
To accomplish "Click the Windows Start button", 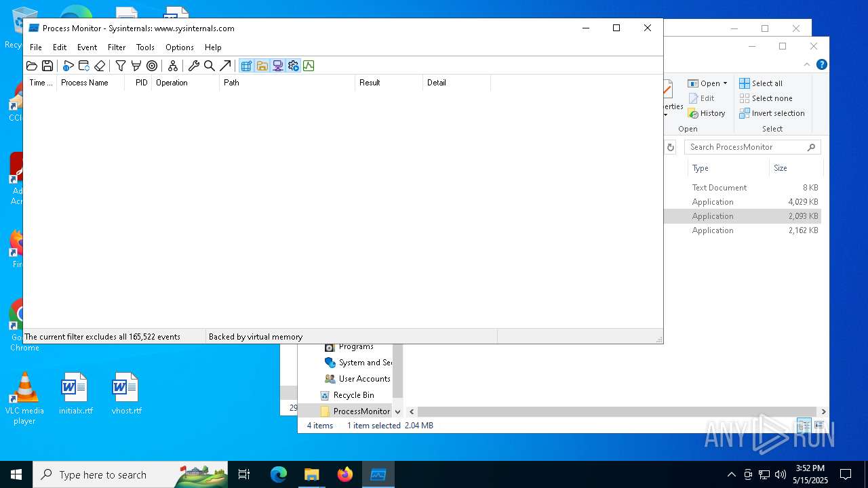I will tap(16, 474).
